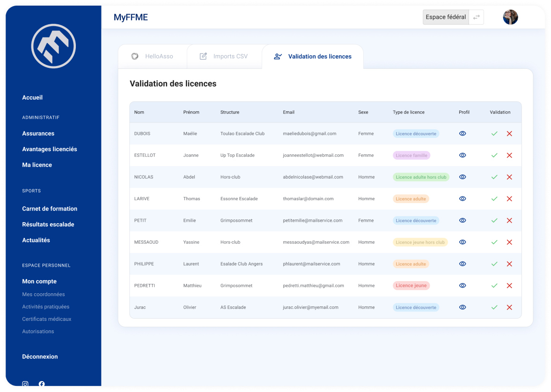
Task: Click the Licence famille badge for ESTELLOT
Action: tap(411, 155)
